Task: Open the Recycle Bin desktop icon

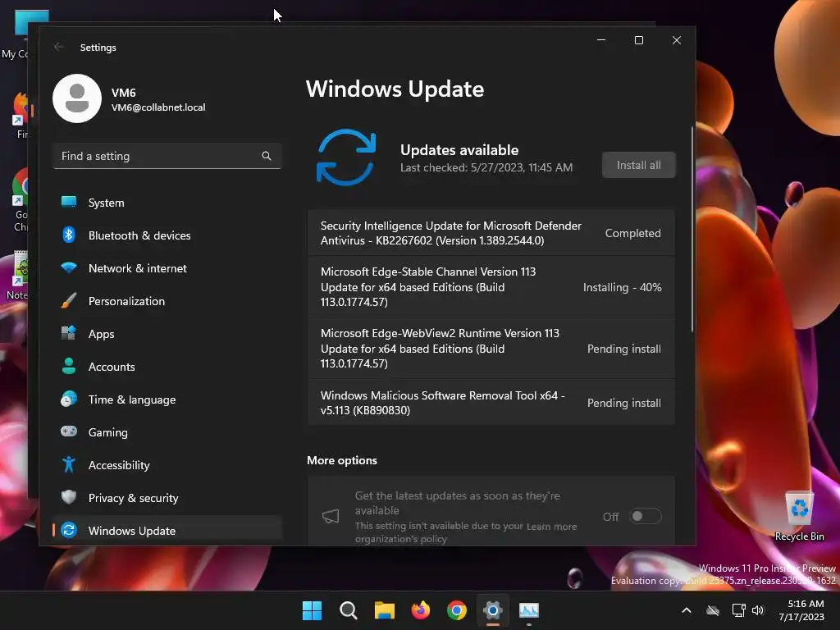Action: (x=799, y=516)
